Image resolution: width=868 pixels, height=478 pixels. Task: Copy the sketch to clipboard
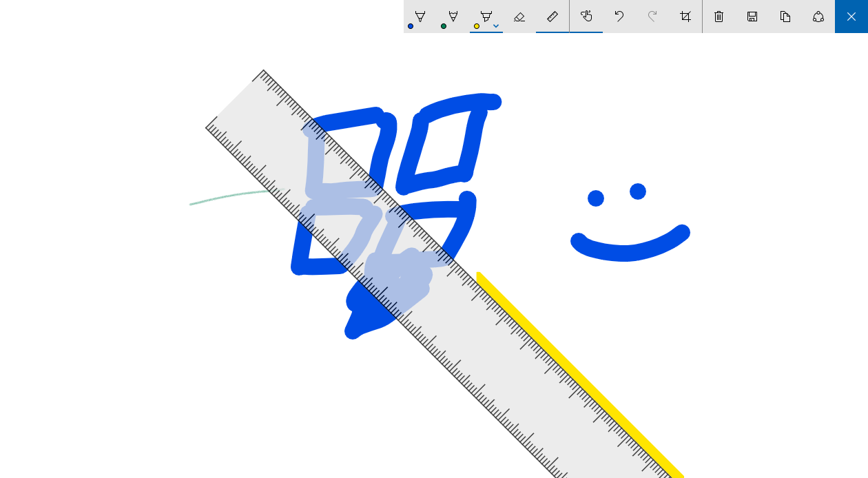[x=785, y=17]
